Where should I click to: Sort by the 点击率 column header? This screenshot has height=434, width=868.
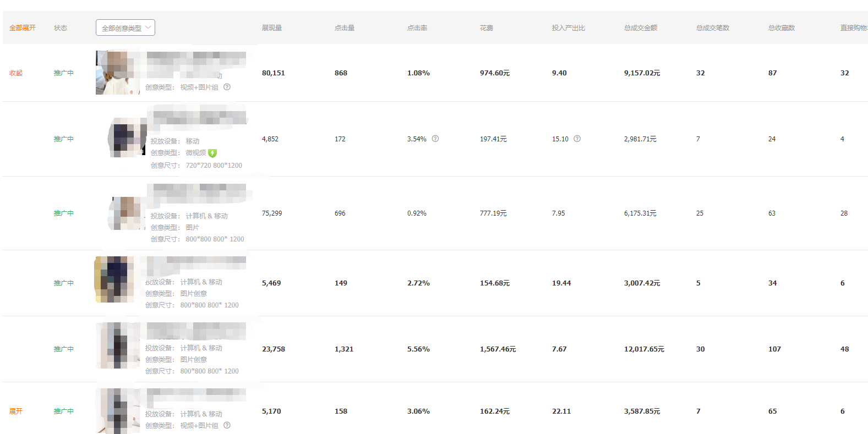point(417,28)
